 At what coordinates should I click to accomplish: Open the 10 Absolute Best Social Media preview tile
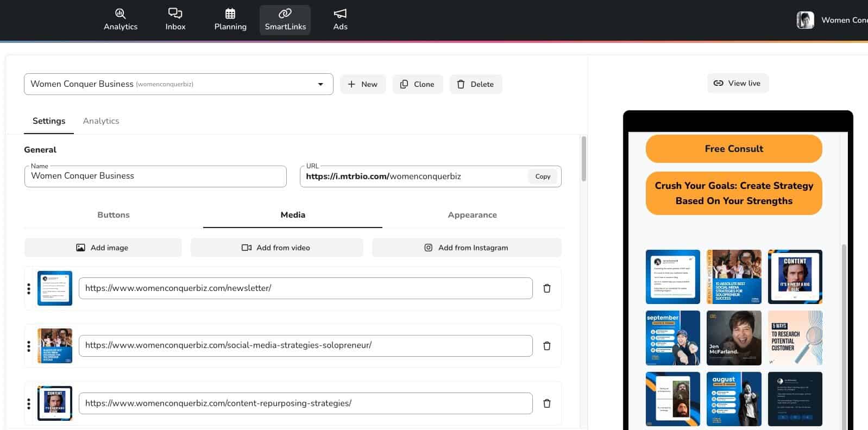click(734, 277)
